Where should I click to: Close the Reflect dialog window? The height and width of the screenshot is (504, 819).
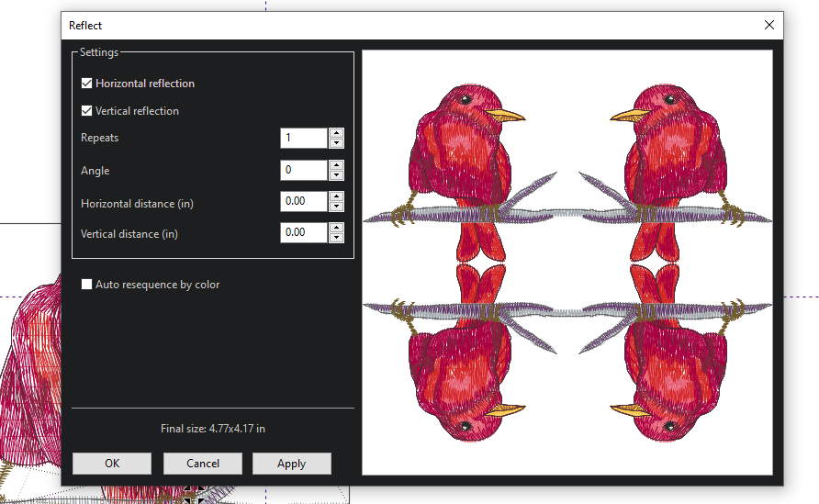pyautogui.click(x=769, y=25)
